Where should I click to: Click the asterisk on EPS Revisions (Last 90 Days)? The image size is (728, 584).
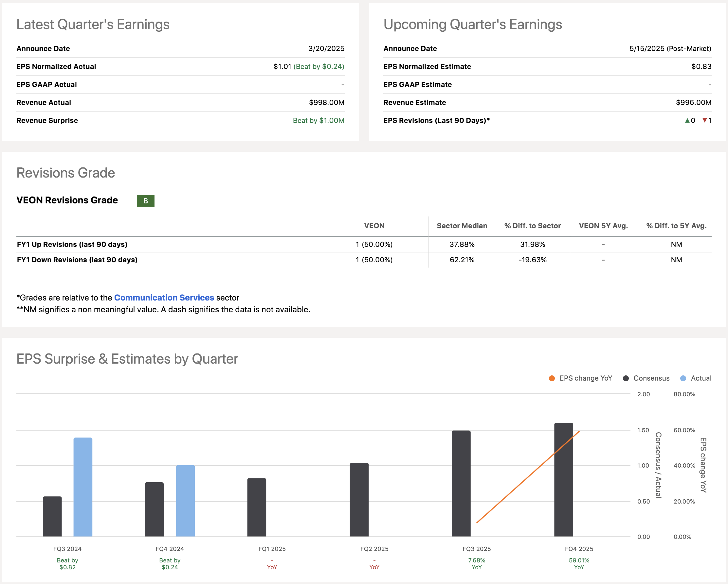489,120
